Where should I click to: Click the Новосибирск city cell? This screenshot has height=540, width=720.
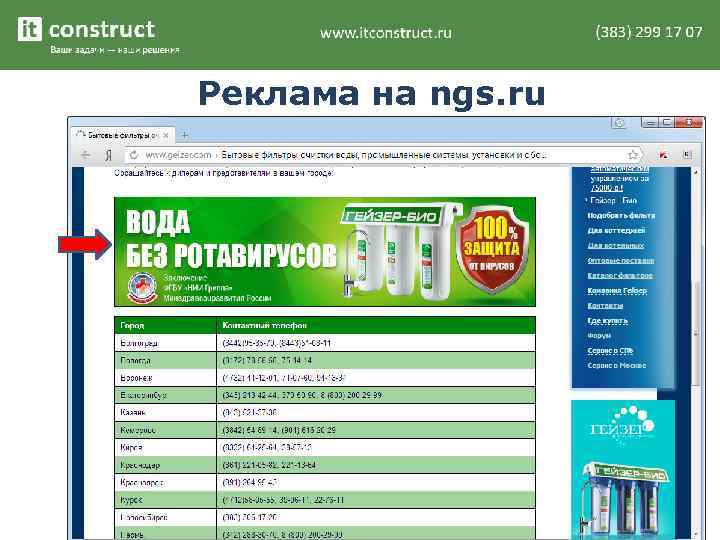point(165,517)
